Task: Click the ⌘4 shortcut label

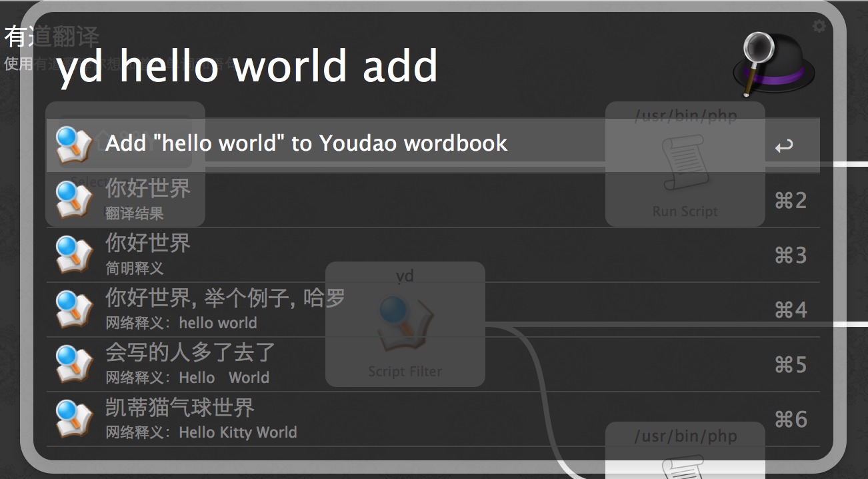Action: click(x=791, y=310)
